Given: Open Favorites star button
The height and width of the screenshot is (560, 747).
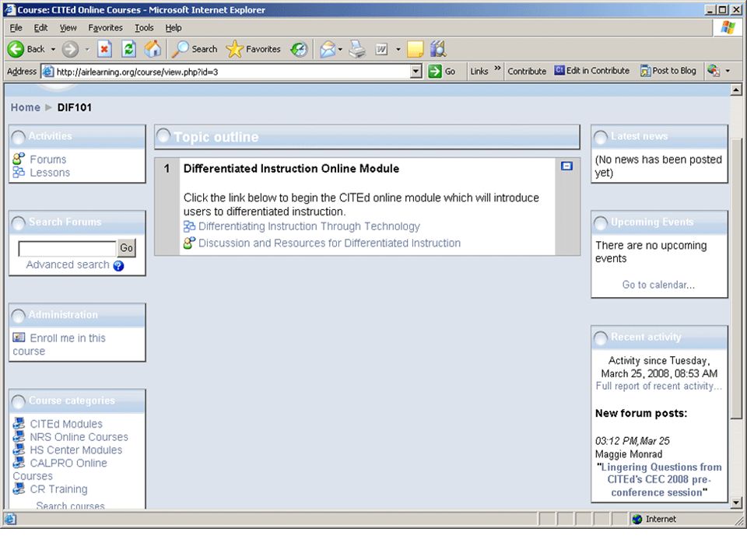Looking at the screenshot, I should [254, 49].
